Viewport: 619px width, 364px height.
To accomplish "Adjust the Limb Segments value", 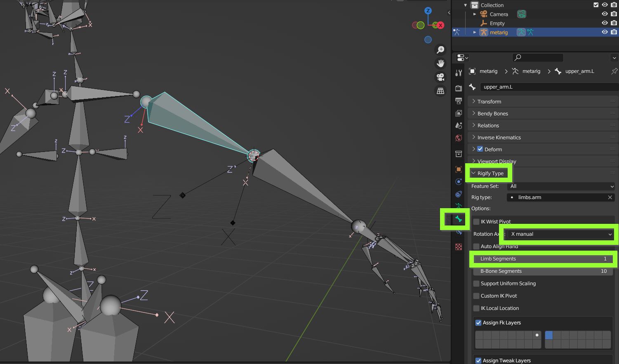I will click(x=543, y=259).
